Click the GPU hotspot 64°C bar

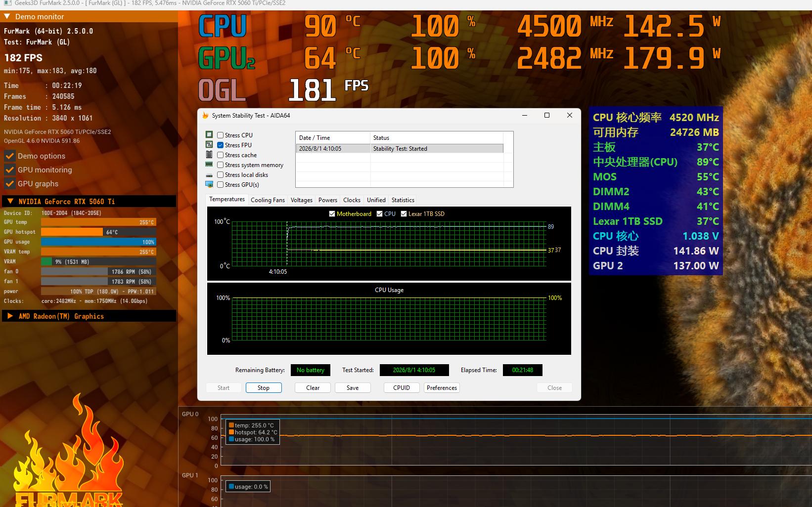coord(98,232)
